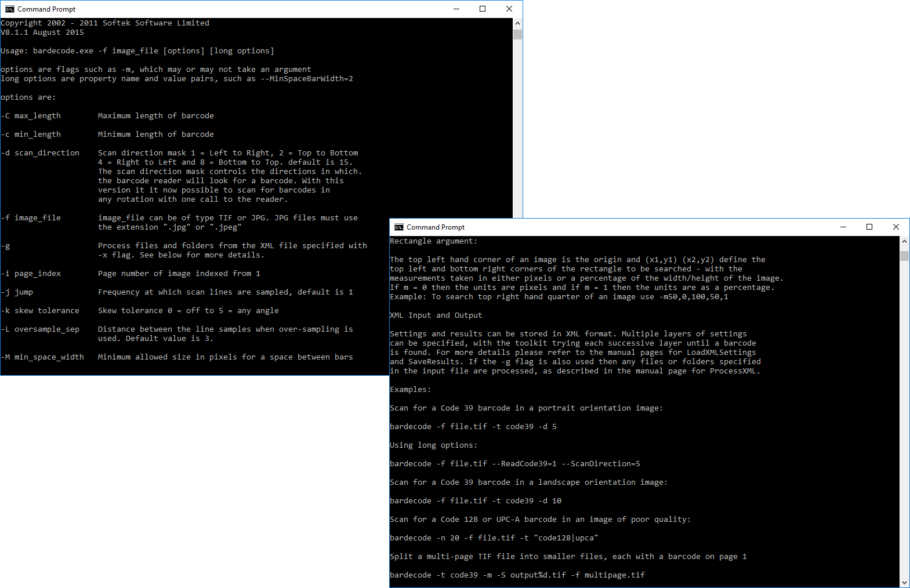Image resolution: width=910 pixels, height=588 pixels.
Task: Close the front Command Prompt window
Action: click(x=896, y=227)
